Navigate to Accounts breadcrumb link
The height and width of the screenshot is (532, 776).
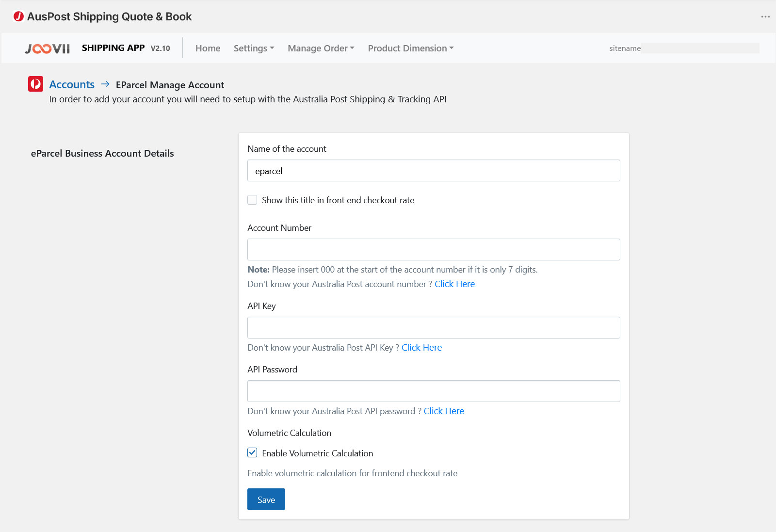coord(72,84)
